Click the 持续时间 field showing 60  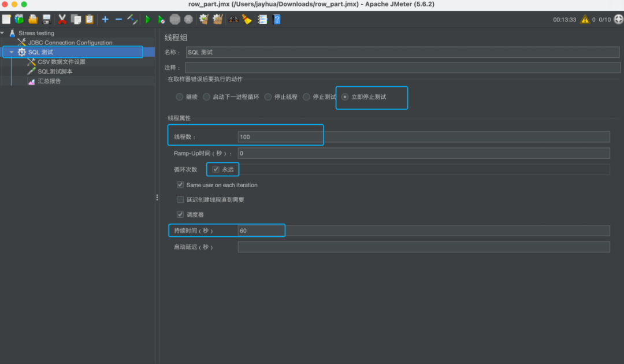pyautogui.click(x=424, y=231)
